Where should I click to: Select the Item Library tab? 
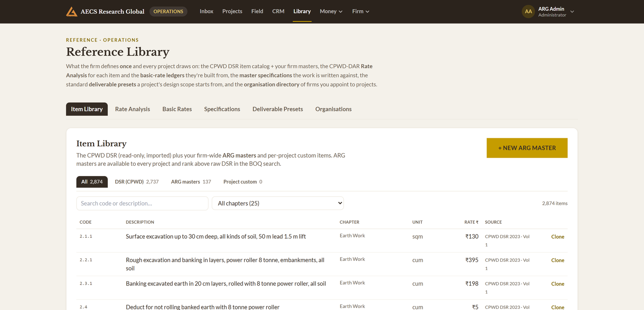87,109
